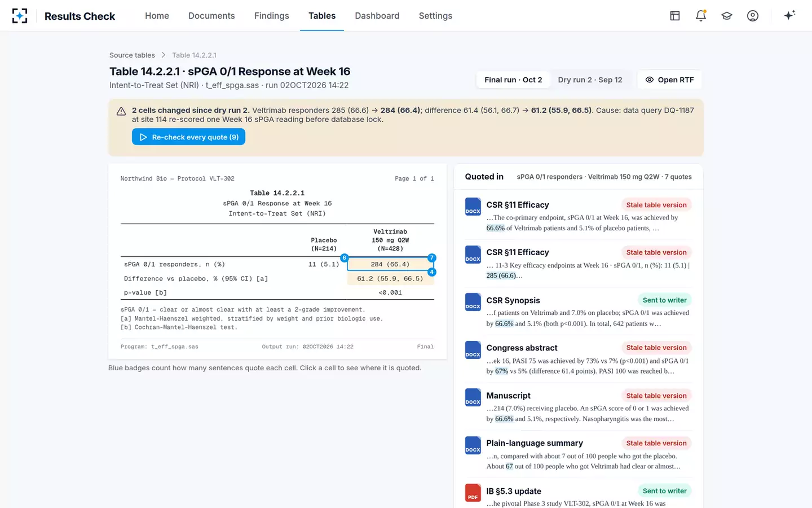Click the highlighted 285 (66.6) quote text

coord(501,275)
